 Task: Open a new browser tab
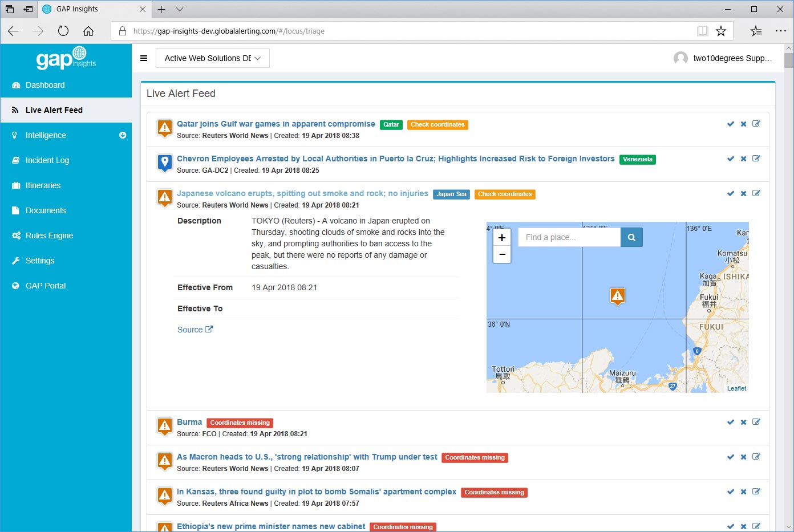coord(161,9)
